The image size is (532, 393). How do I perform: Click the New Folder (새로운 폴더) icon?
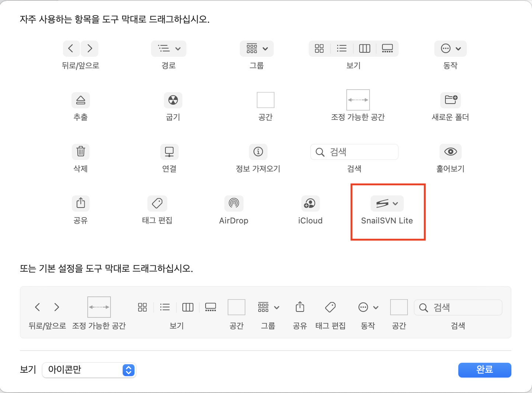coord(451,100)
